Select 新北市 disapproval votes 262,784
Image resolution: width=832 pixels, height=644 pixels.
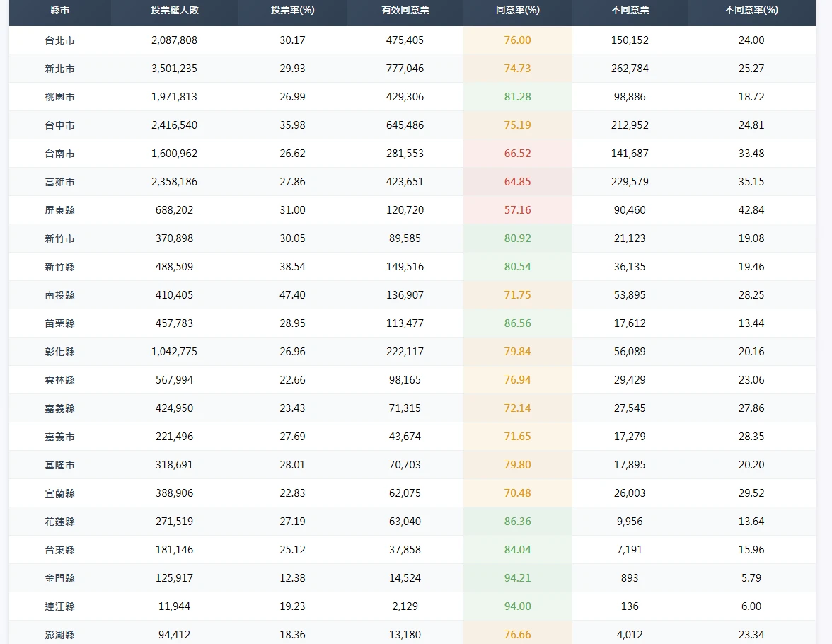click(x=630, y=69)
